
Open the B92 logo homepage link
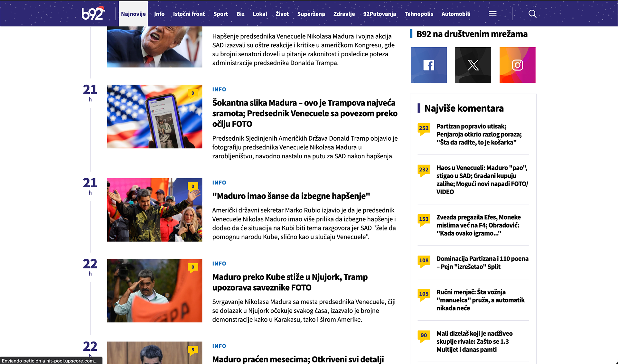coord(93,14)
